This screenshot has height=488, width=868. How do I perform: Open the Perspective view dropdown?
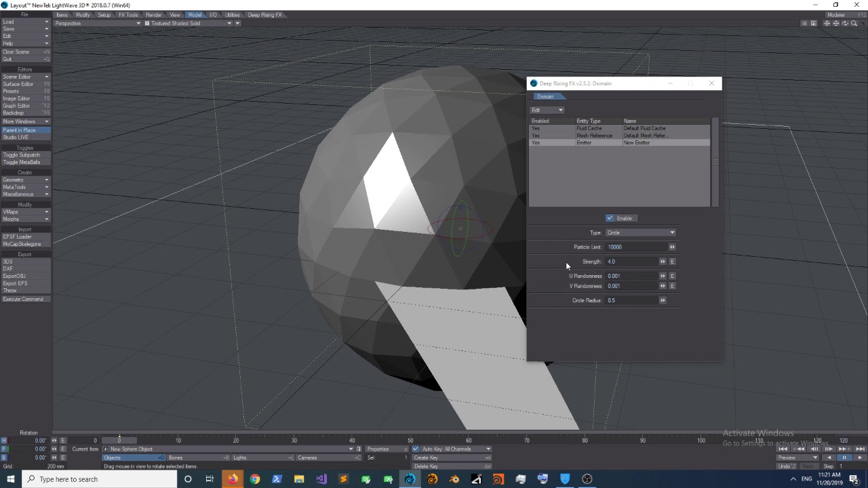pyautogui.click(x=98, y=23)
